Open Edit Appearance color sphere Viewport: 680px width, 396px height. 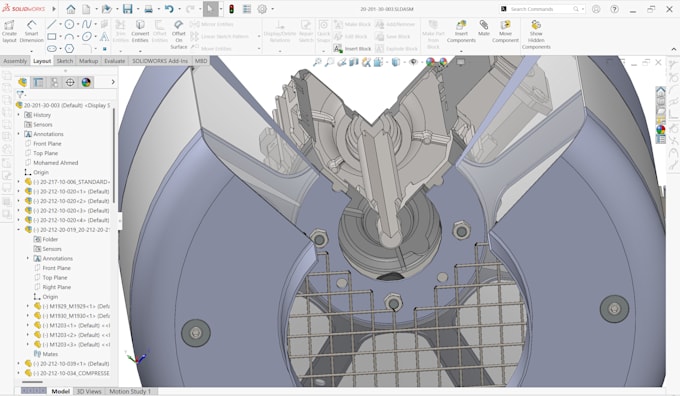pyautogui.click(x=431, y=62)
